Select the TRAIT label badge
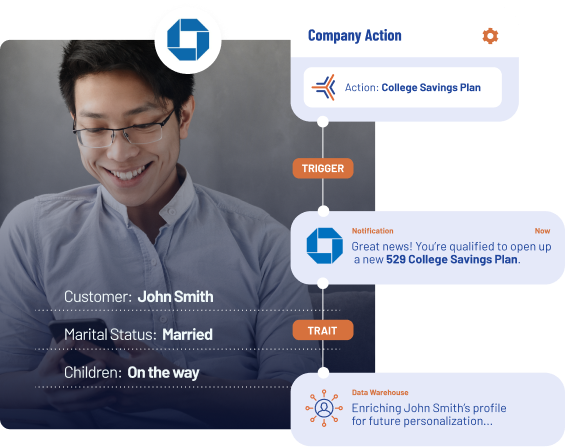Viewport: 565px width, 447px height. (323, 330)
